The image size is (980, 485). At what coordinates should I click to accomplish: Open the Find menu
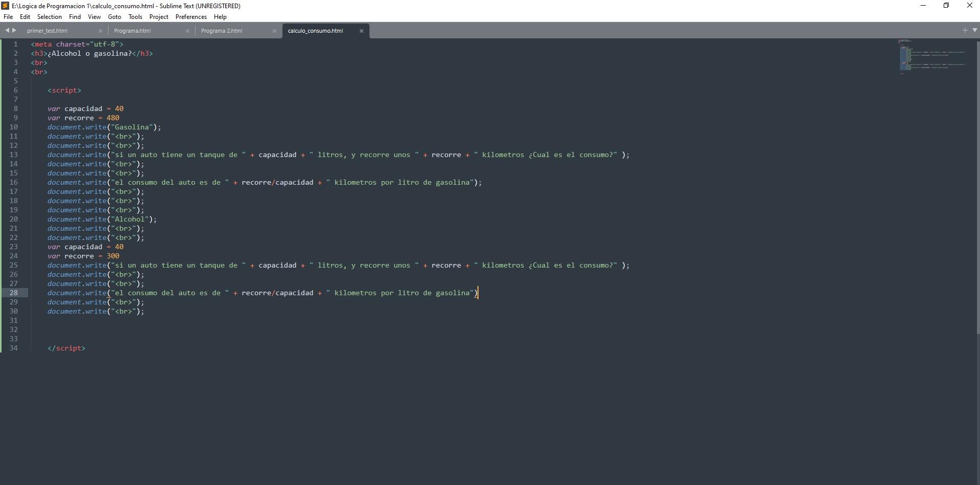pyautogui.click(x=75, y=17)
